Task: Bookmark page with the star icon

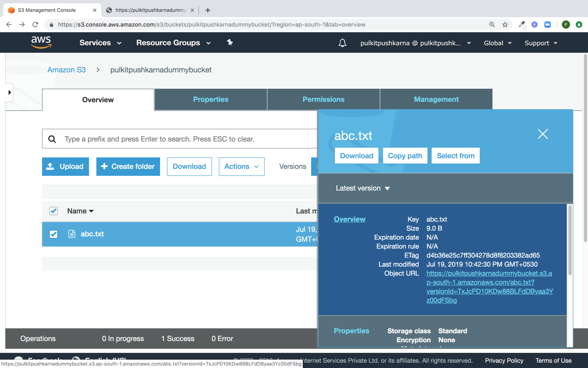Action: point(505,25)
